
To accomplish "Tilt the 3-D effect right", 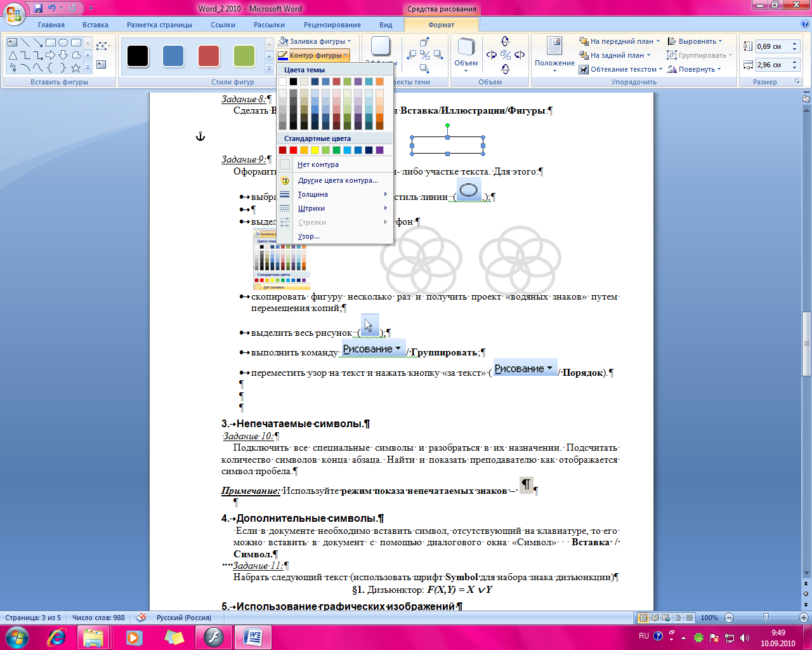I will [520, 55].
